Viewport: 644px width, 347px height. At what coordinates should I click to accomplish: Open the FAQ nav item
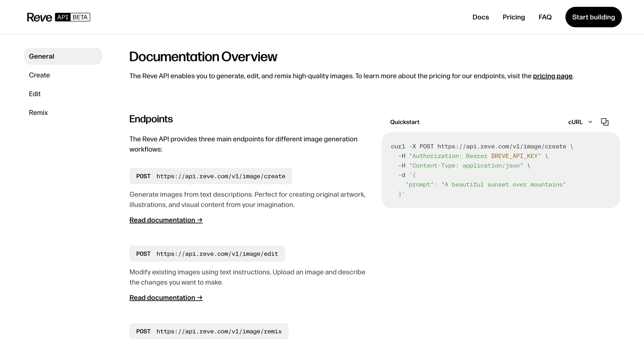pyautogui.click(x=545, y=17)
